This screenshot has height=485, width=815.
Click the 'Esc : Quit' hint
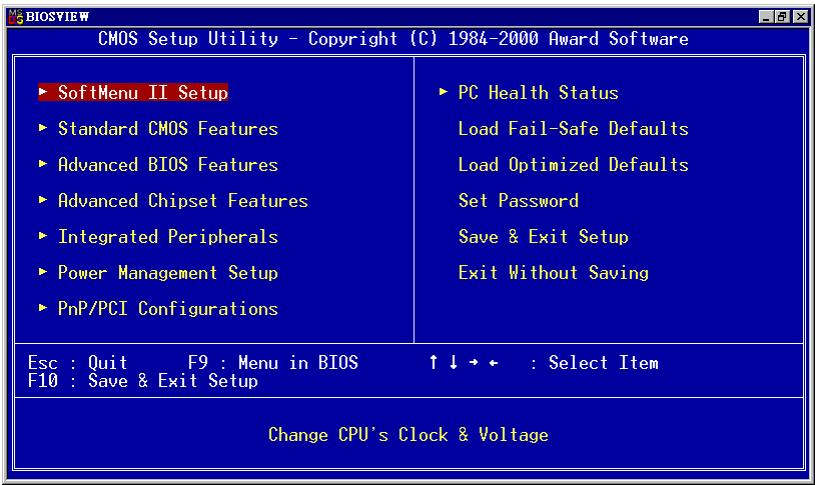click(77, 362)
